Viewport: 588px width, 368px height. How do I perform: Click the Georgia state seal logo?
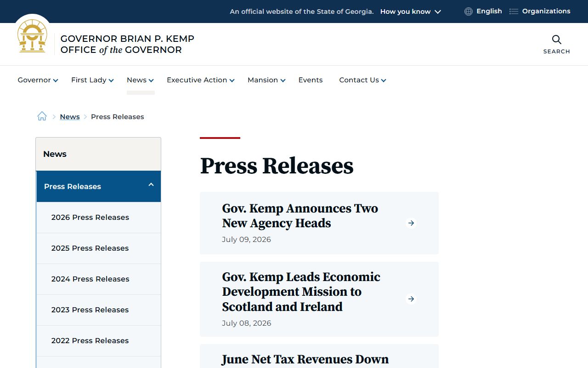(32, 36)
